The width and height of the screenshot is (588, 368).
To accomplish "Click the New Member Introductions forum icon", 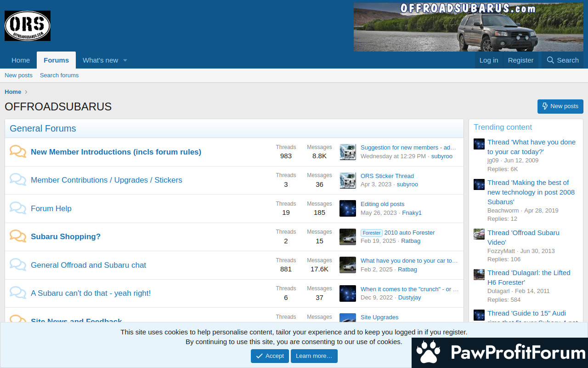I will pos(18,152).
